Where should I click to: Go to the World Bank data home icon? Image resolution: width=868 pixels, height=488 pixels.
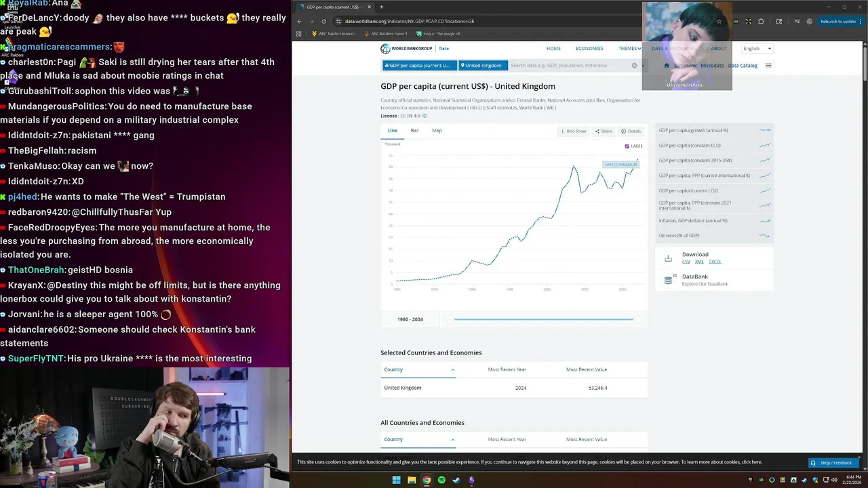(667, 66)
